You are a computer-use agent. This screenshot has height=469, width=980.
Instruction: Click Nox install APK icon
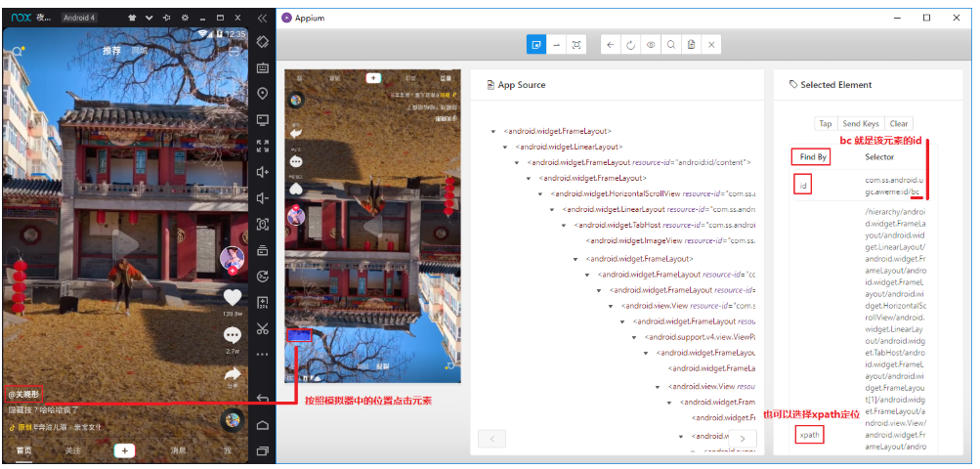(263, 303)
